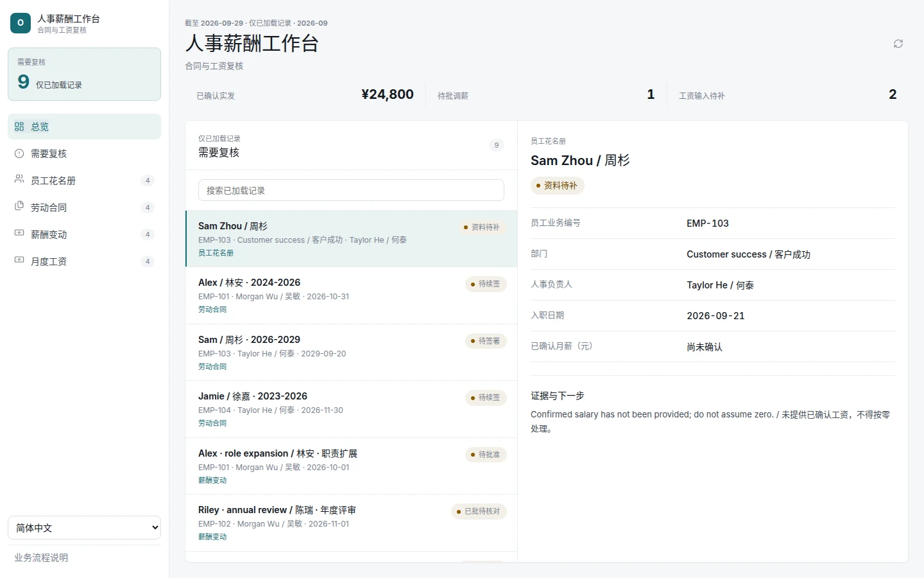Open the 业务流程说明 link
924x578 pixels.
[x=41, y=557]
